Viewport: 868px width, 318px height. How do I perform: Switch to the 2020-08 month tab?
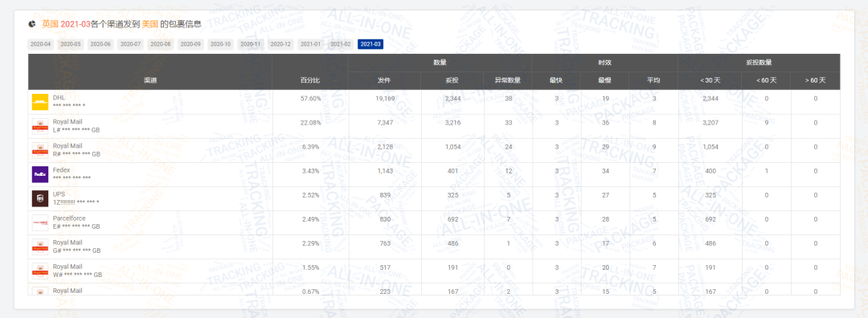click(161, 44)
